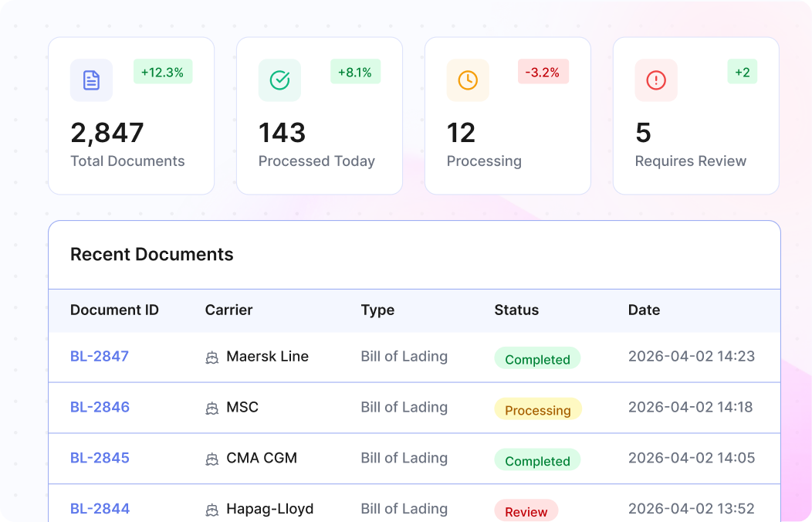
Task: Click the Document ID column header
Action: [x=114, y=310]
